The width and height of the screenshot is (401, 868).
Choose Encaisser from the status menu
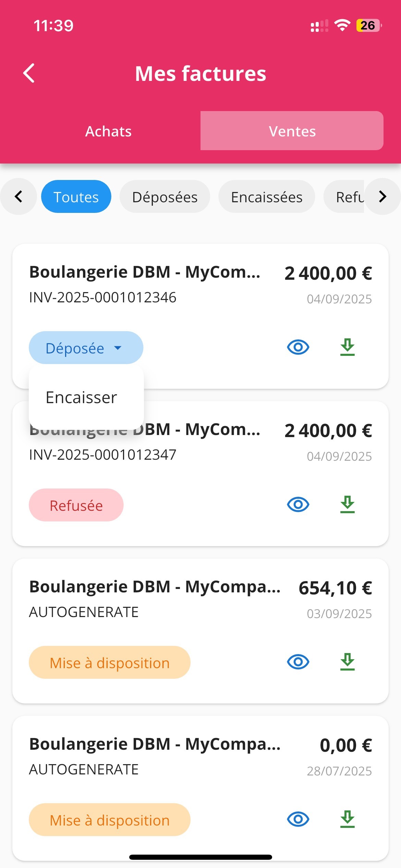pyautogui.click(x=82, y=398)
